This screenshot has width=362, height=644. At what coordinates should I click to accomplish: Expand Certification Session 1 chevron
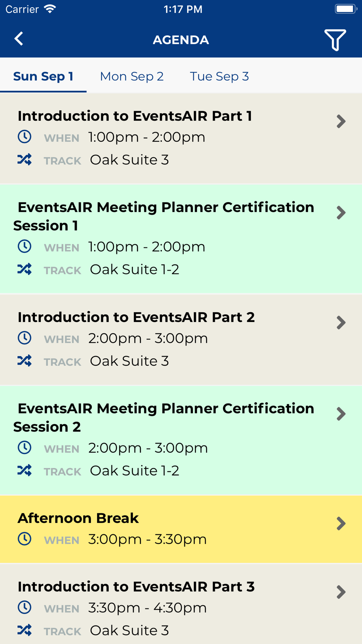pyautogui.click(x=341, y=213)
